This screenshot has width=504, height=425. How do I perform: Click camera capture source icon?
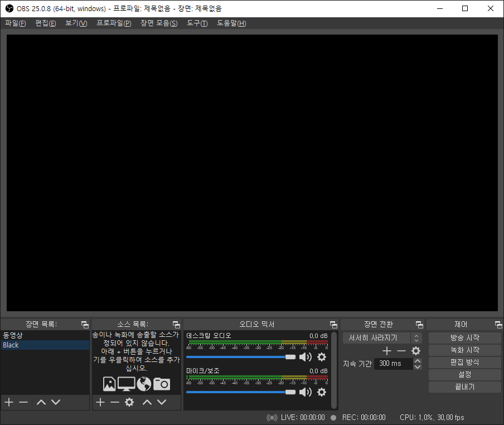click(x=162, y=384)
